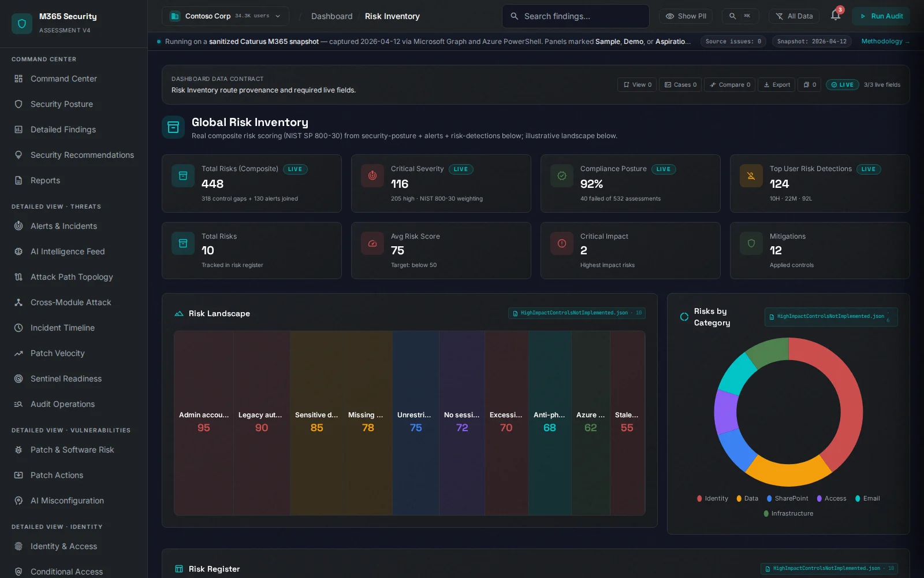The height and width of the screenshot is (578, 924).
Task: Click the Patch Velocity trend icon
Action: 18,353
